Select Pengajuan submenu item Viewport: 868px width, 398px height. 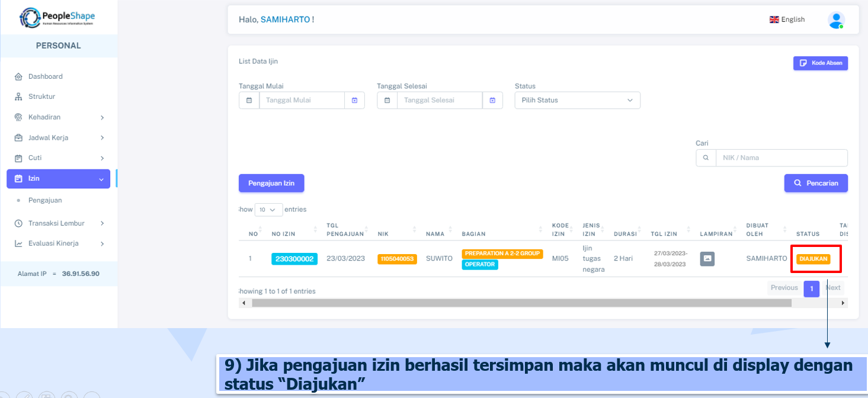click(x=45, y=200)
